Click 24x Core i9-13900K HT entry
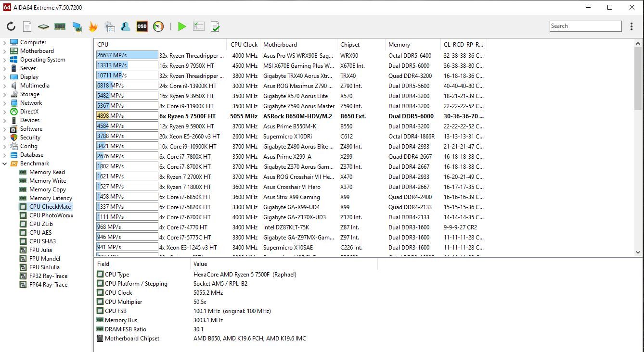Viewport: 644px width, 352px height. [x=188, y=86]
